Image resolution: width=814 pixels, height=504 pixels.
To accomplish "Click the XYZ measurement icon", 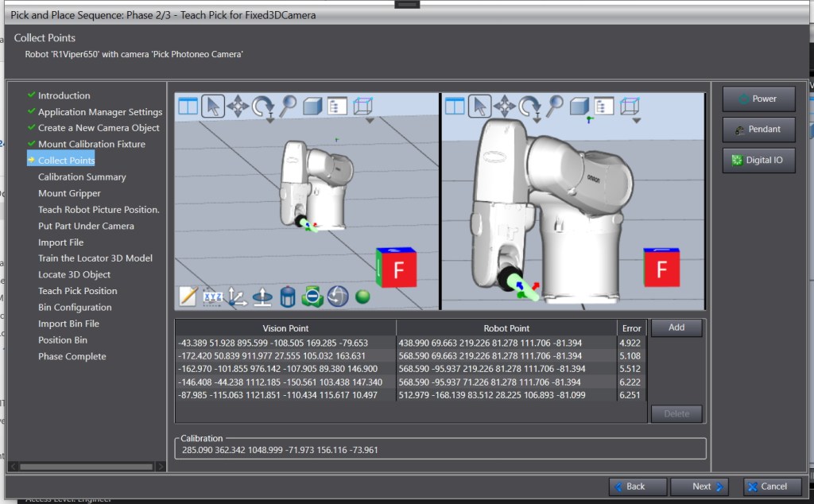I will point(213,297).
